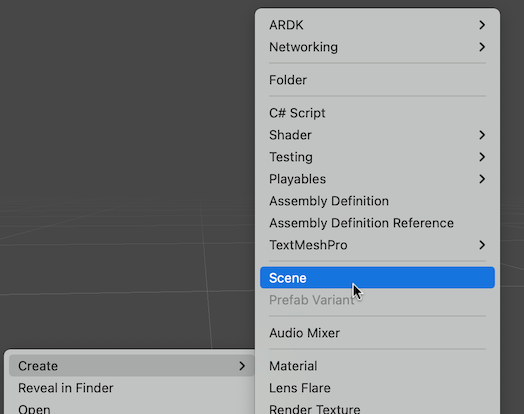The image size is (524, 414).
Task: Click the chevron beside Shader
Action: pos(482,135)
